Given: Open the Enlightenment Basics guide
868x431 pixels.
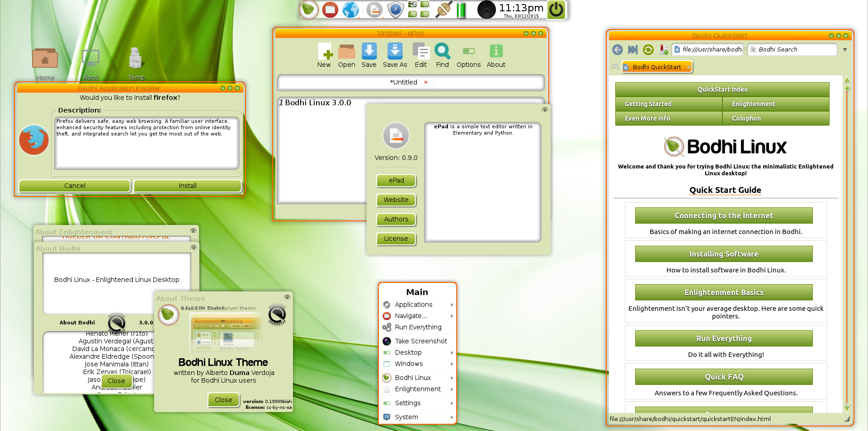Looking at the screenshot, I should tap(724, 292).
